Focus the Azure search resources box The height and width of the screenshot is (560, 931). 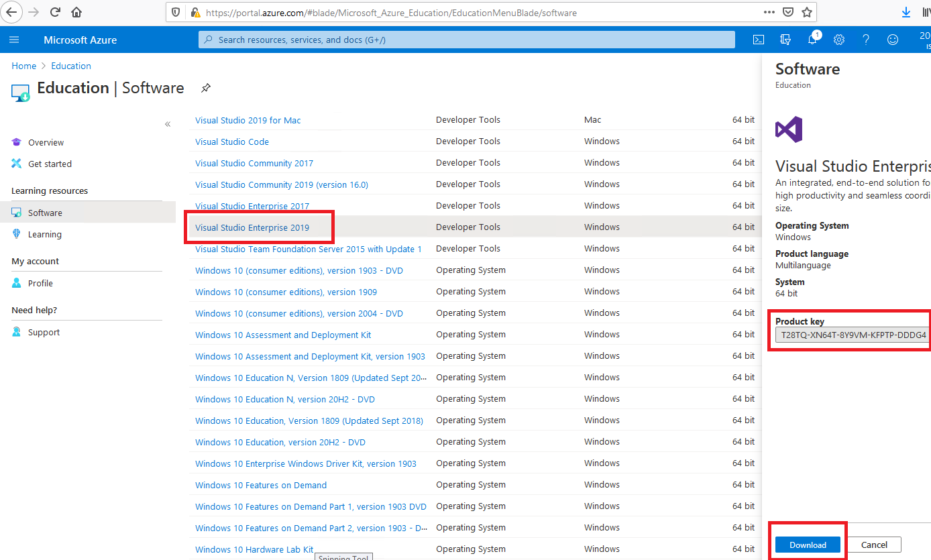467,40
